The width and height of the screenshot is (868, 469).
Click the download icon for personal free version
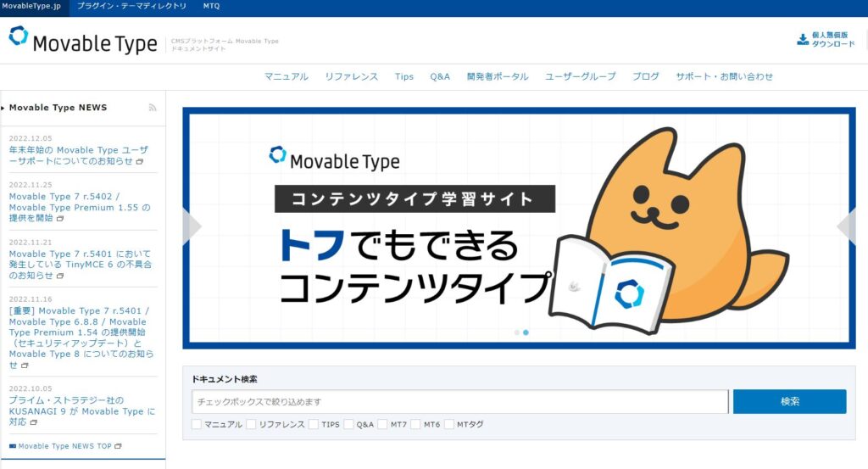[802, 39]
